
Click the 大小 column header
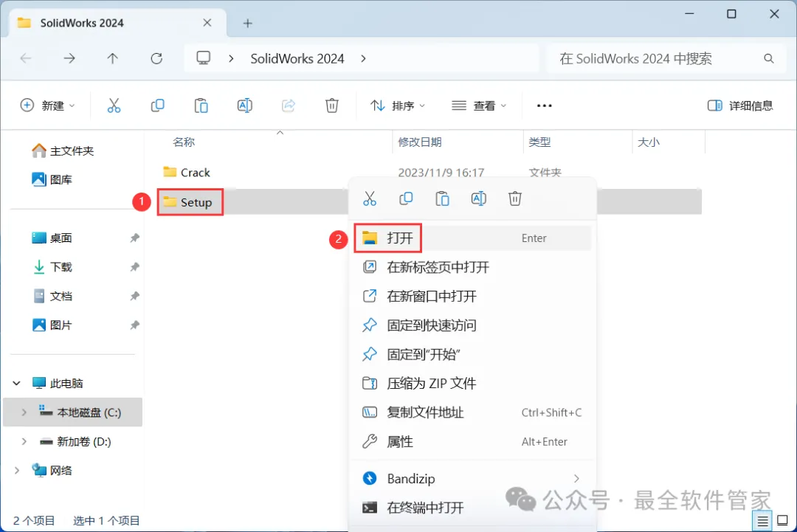[649, 142]
